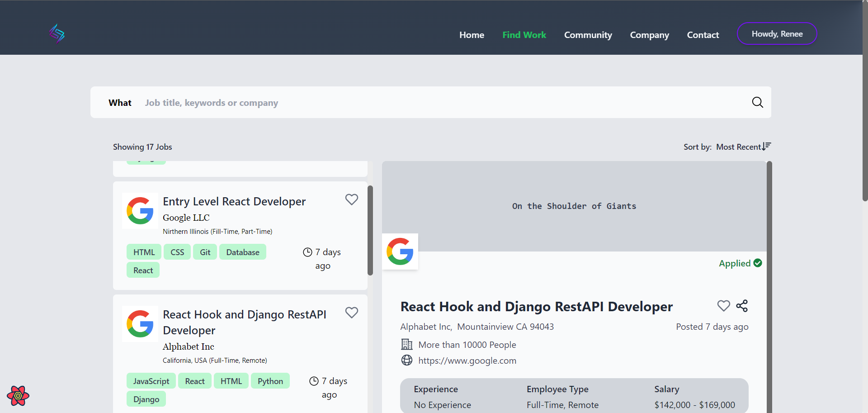Click the React Query devtools flower icon
868x413 pixels.
tap(18, 396)
